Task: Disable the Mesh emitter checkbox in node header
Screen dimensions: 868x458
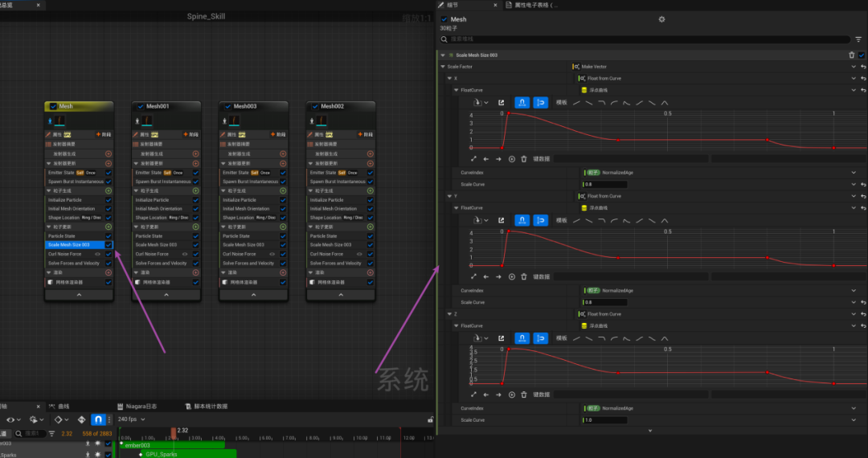Action: point(53,106)
